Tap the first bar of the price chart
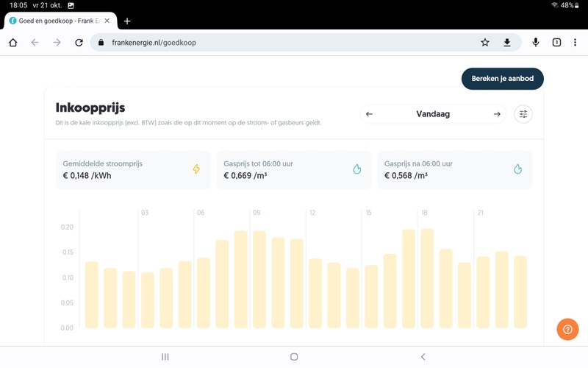Viewport: 588px width, 368px height. tap(91, 295)
